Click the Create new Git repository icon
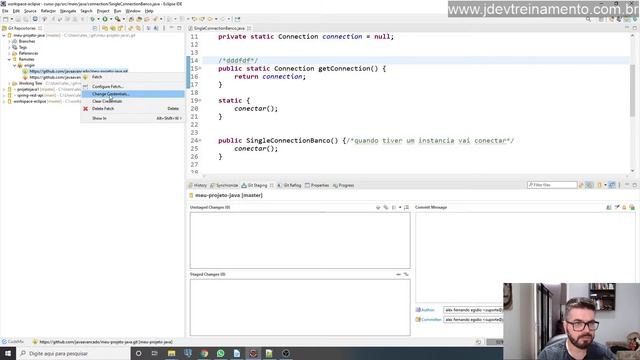 (x=120, y=28)
